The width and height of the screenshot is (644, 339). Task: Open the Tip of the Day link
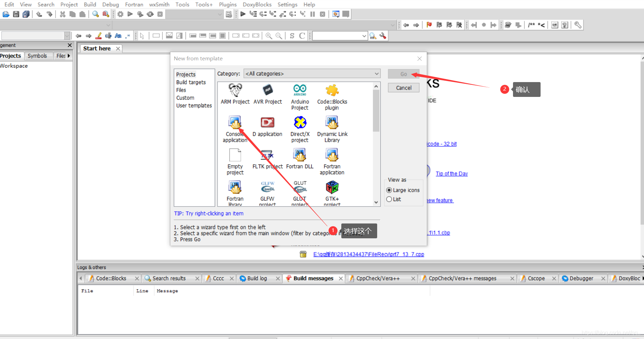pos(452,174)
